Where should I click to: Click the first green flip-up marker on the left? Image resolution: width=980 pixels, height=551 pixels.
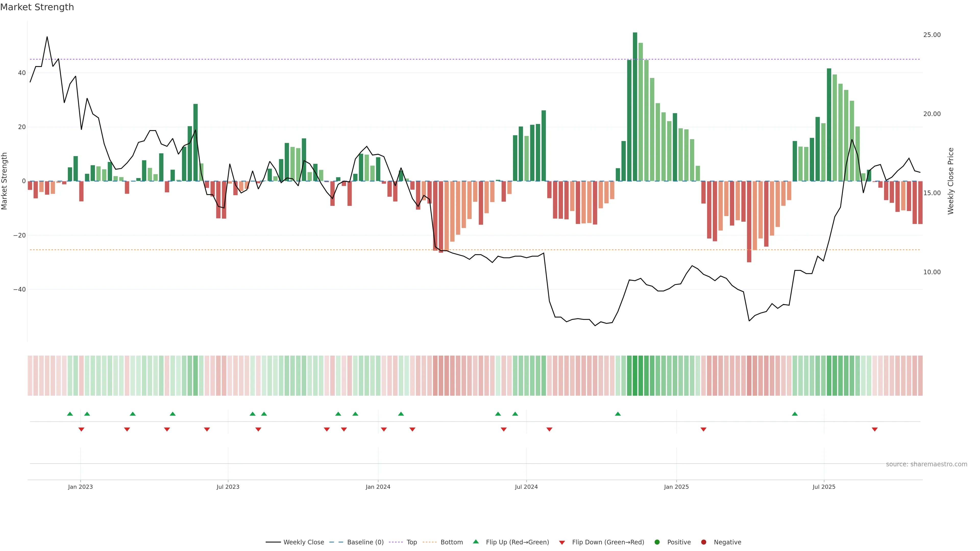click(70, 414)
